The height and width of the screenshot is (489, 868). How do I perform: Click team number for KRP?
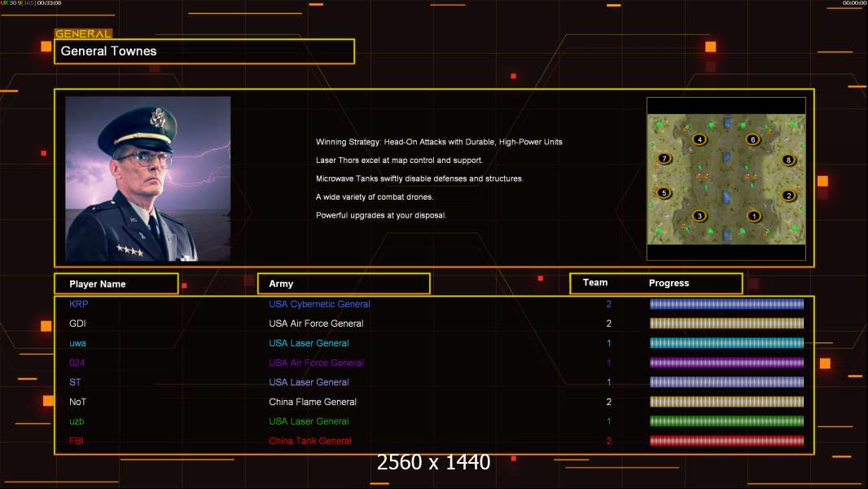tap(609, 304)
